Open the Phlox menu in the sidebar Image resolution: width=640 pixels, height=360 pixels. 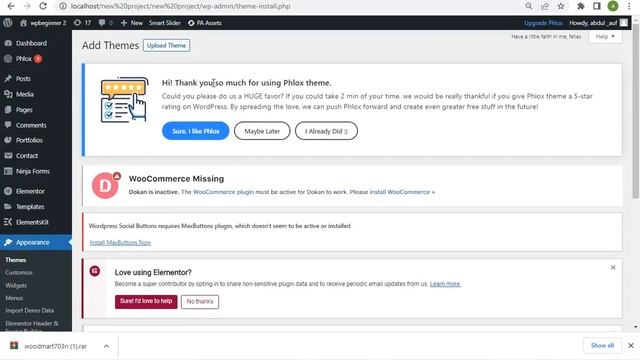tap(24, 59)
